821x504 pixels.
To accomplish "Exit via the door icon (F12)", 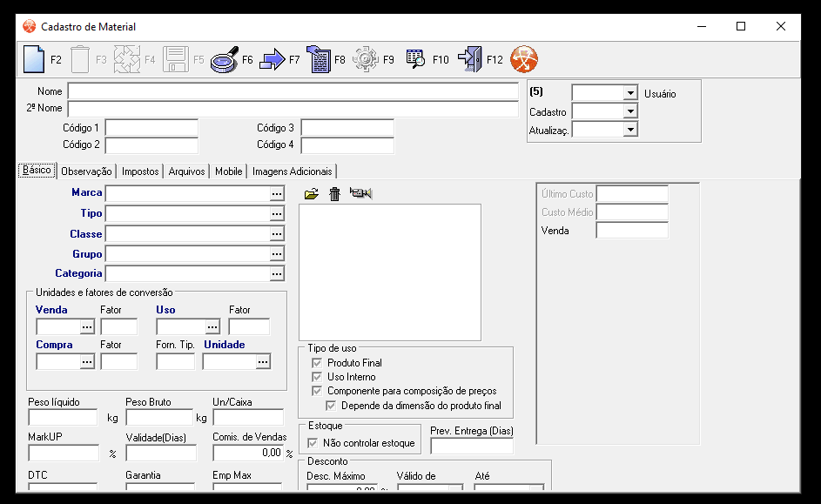I will tap(470, 59).
